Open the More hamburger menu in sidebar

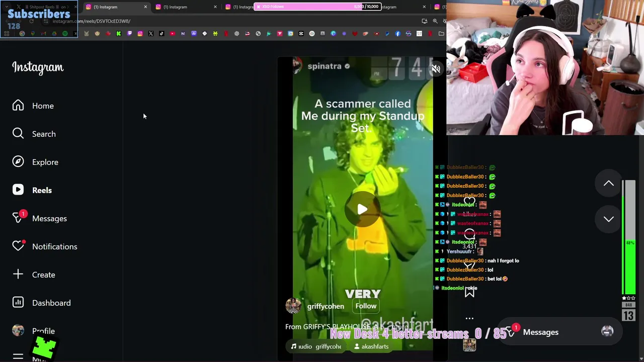click(18, 356)
